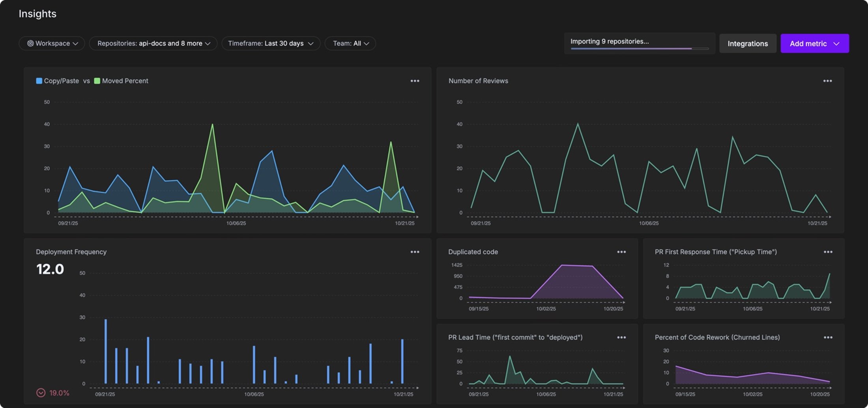Toggle the blue Copy/Paste legend series

(x=39, y=81)
